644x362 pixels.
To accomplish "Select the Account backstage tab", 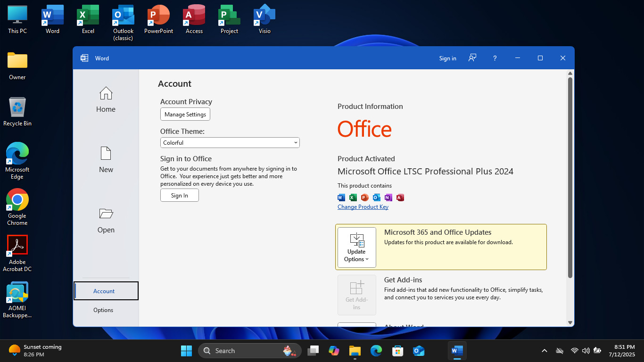I will pyautogui.click(x=106, y=291).
